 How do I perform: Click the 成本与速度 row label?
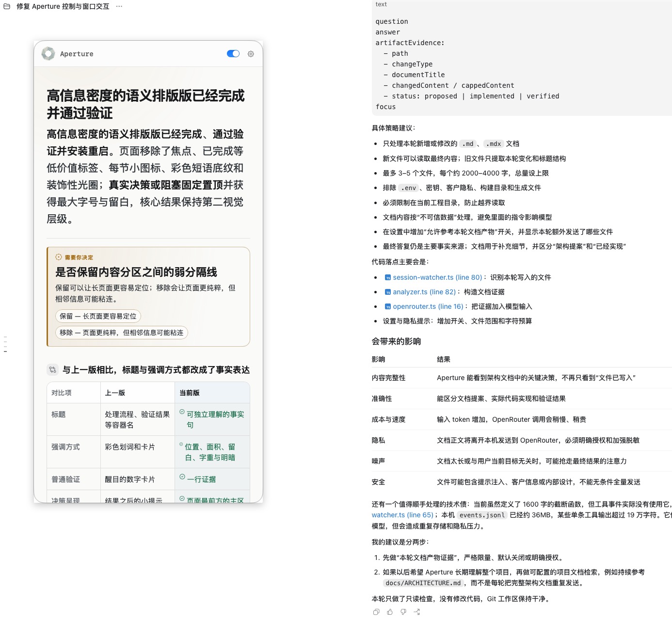[389, 419]
